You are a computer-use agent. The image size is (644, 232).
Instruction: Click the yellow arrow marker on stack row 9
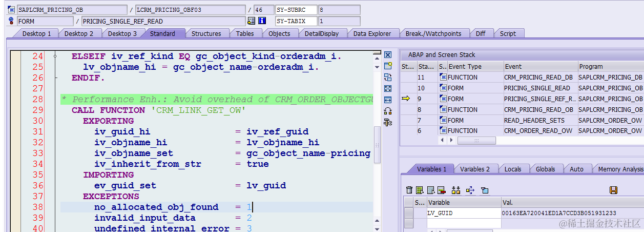click(x=406, y=99)
